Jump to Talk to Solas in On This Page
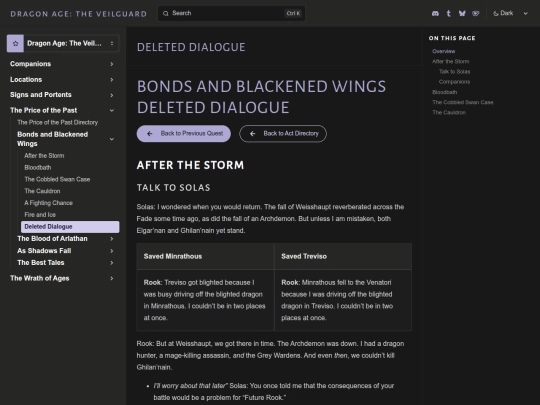540x405 pixels. [454, 72]
